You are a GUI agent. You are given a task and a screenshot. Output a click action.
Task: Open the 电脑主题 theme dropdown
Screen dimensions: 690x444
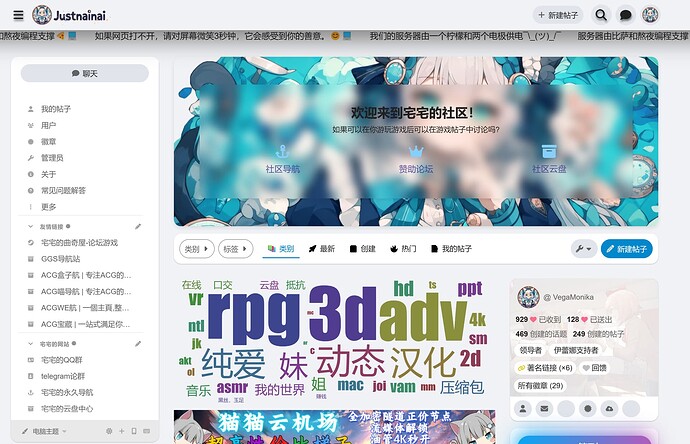pyautogui.click(x=45, y=431)
